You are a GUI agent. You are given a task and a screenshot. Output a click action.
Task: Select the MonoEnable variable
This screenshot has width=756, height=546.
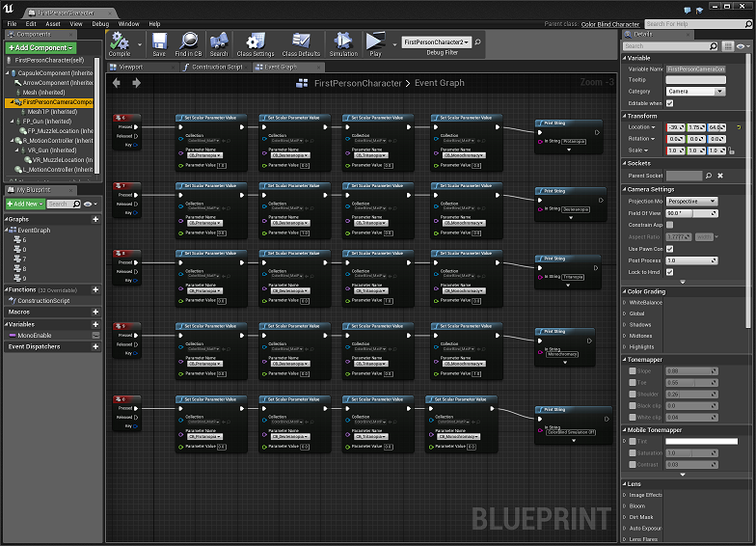(35, 336)
